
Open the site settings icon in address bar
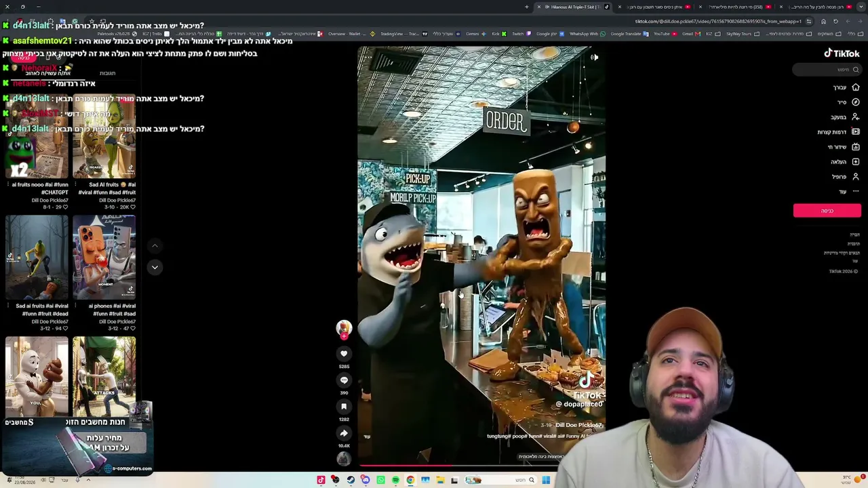[x=809, y=21]
